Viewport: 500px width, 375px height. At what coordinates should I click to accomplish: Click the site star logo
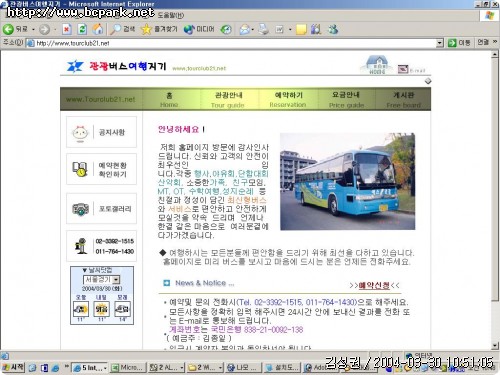(x=75, y=66)
